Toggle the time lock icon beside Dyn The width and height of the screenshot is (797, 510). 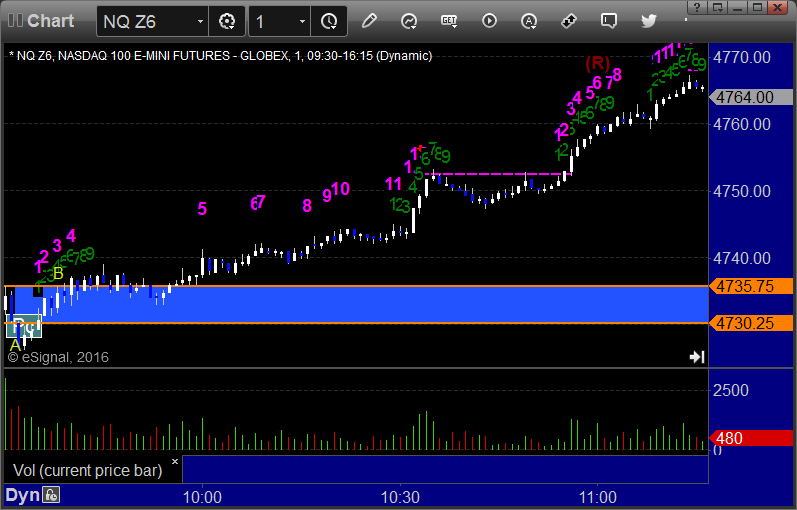[51, 495]
